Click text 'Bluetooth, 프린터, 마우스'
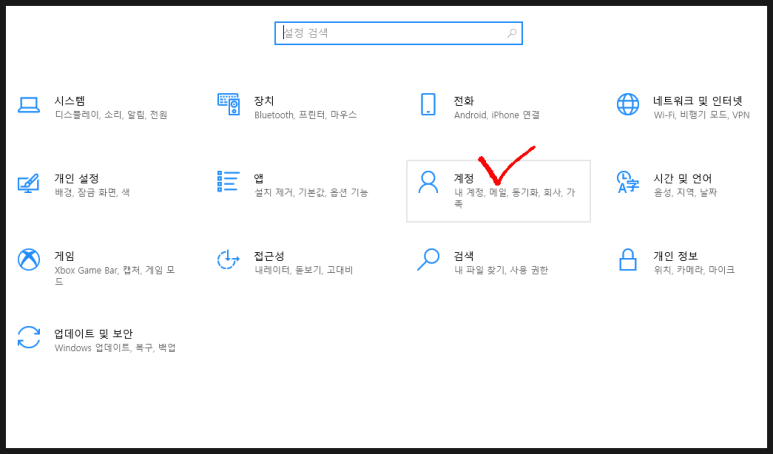Screen dimensions: 773x454 tap(306, 115)
